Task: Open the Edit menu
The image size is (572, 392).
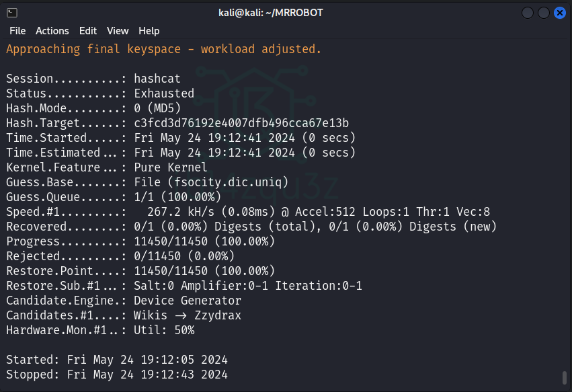Action: 88,31
